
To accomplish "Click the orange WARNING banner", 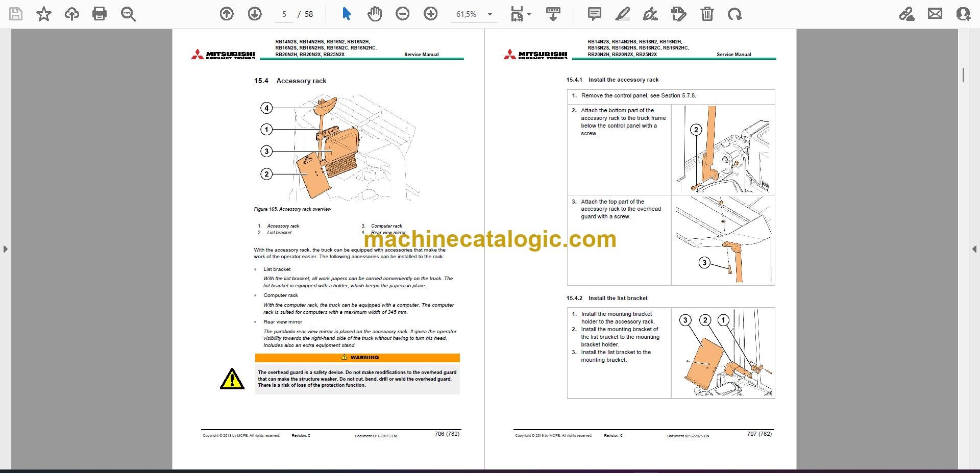I will [x=357, y=358].
